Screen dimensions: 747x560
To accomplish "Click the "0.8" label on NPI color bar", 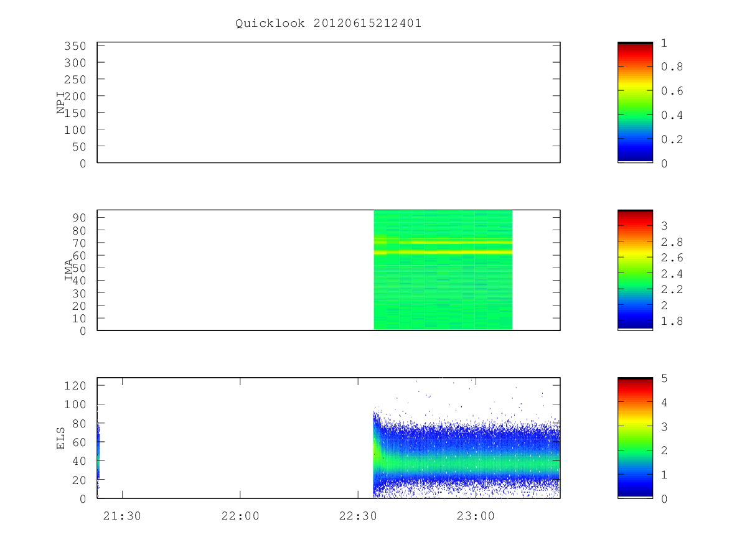I will point(672,67).
